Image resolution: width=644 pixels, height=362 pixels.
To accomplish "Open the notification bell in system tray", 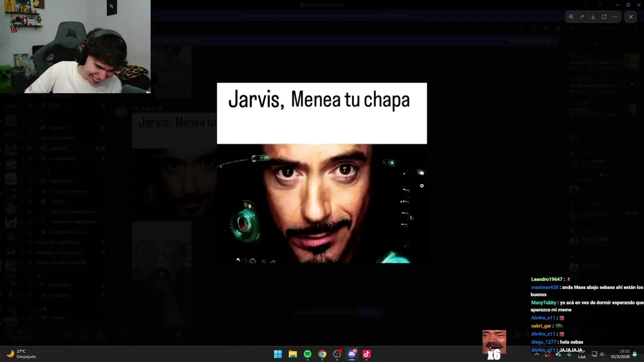I will pos(635,354).
